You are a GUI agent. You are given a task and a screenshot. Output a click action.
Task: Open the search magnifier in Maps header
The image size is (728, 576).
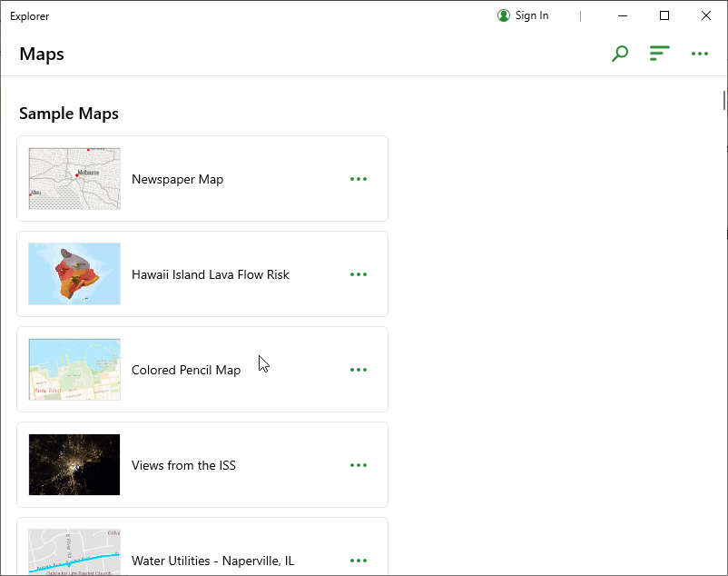tap(620, 54)
